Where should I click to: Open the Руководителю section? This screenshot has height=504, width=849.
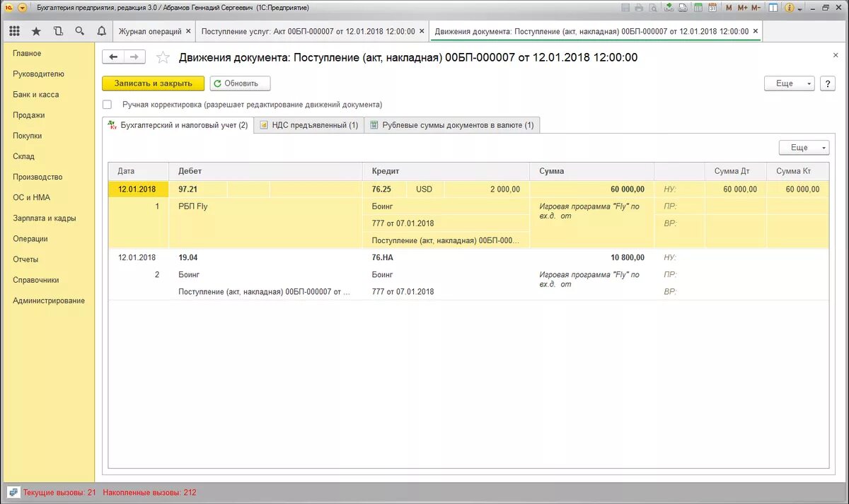click(38, 74)
